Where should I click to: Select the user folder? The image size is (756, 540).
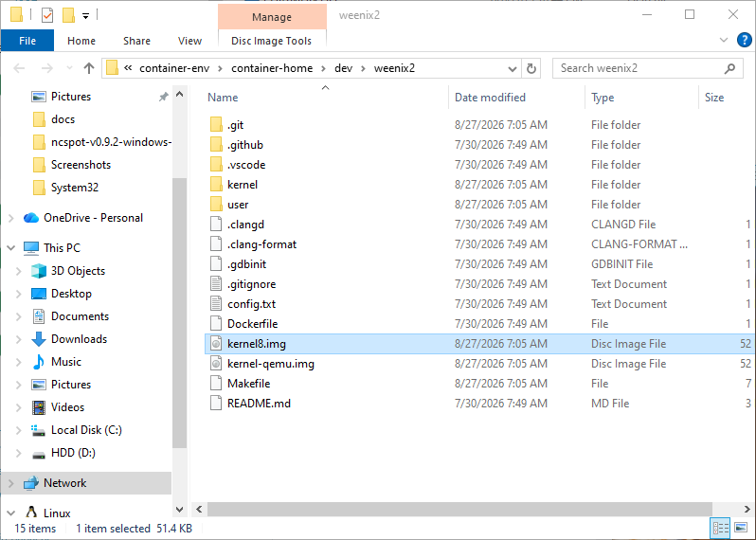click(238, 205)
